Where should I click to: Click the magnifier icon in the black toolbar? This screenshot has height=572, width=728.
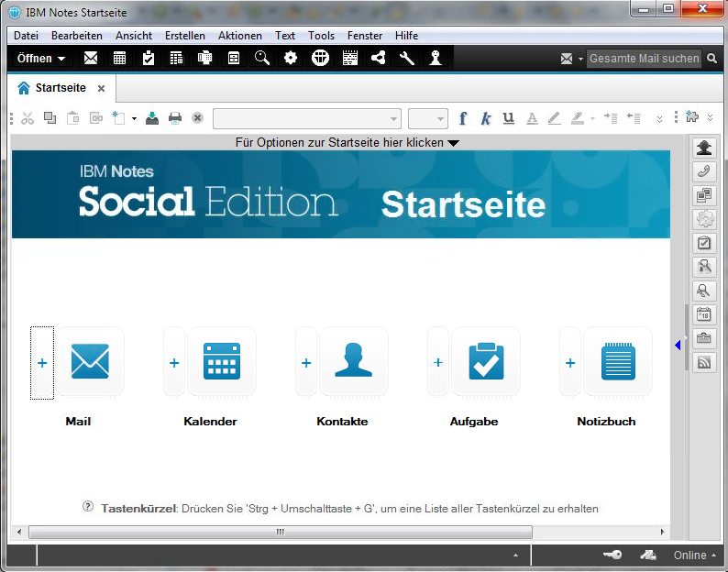262,58
